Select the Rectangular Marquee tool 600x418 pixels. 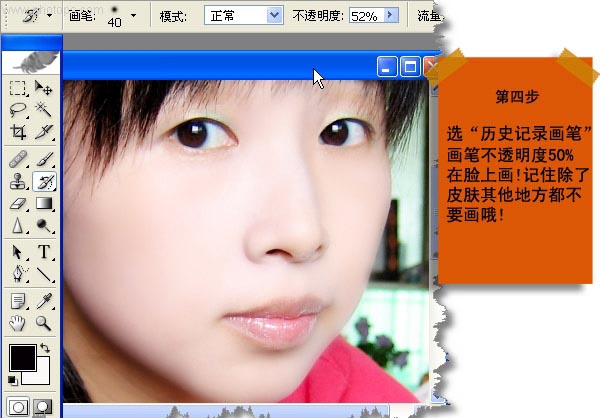click(18, 89)
